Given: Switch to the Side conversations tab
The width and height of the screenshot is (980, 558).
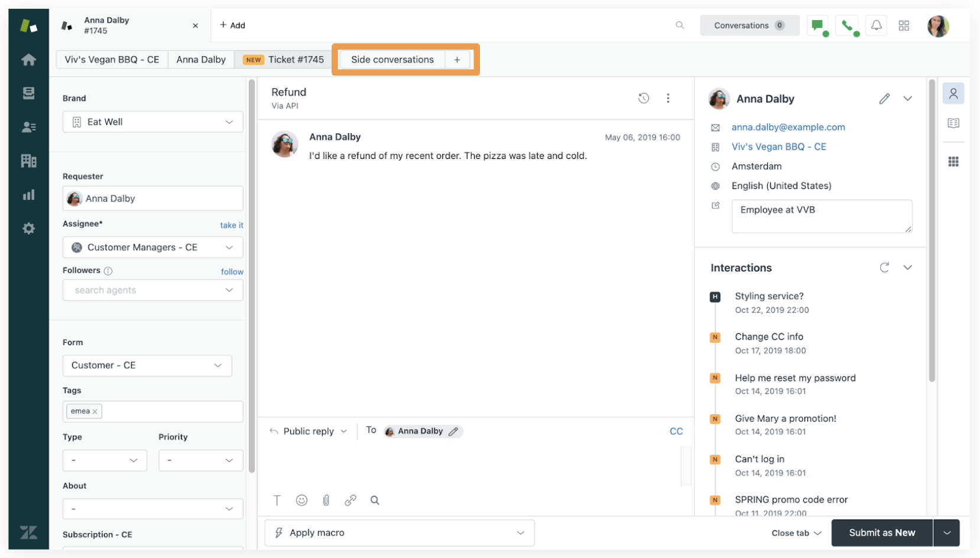Looking at the screenshot, I should coord(392,60).
